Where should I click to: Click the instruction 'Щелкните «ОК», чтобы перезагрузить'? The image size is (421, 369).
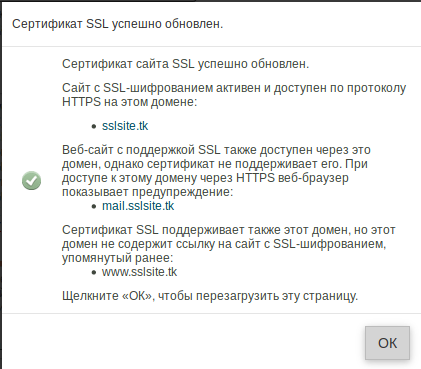(210, 296)
